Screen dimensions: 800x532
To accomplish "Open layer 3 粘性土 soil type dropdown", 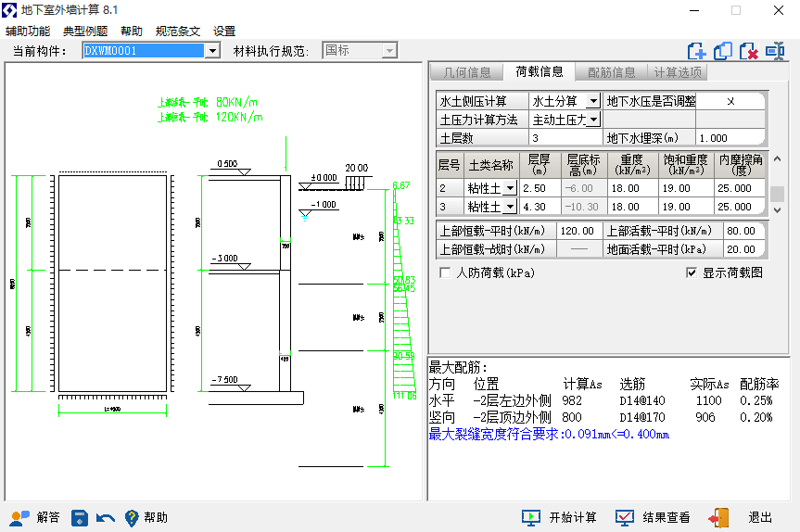I will pyautogui.click(x=510, y=207).
